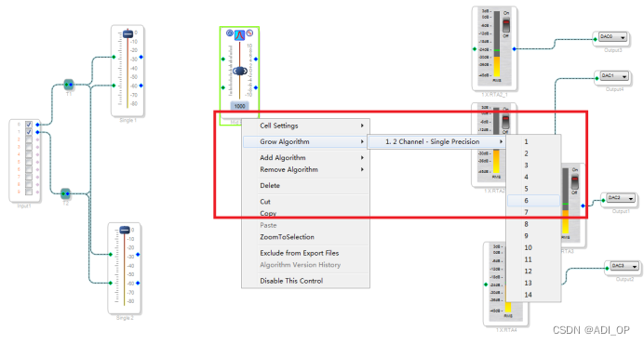Viewport: 644px width, 344px height.
Task: Select Delete in the context menu
Action: tap(305, 186)
